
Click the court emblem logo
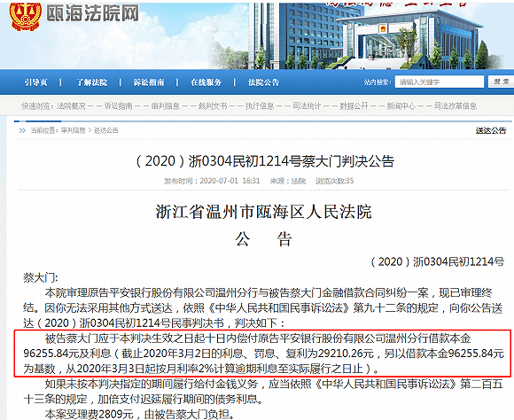(x=25, y=17)
